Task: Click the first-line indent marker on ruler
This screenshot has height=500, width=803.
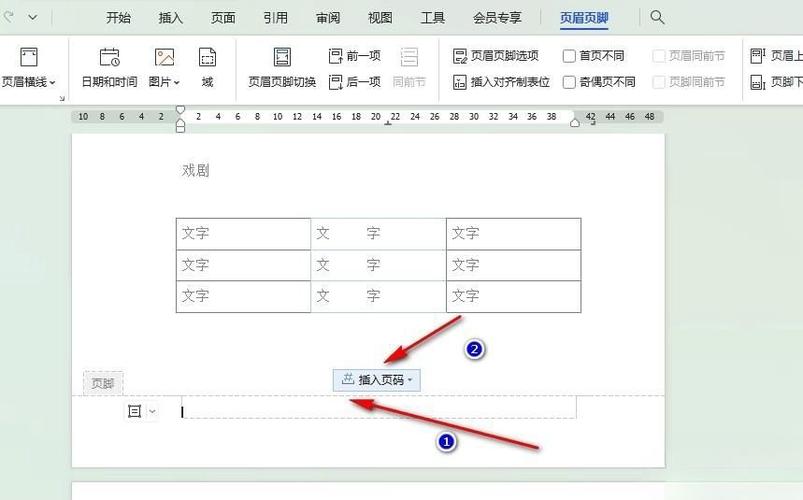Action: pos(180,110)
